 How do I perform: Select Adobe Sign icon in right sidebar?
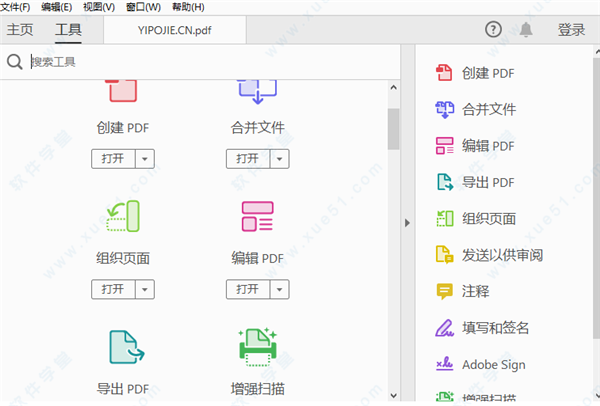[445, 364]
